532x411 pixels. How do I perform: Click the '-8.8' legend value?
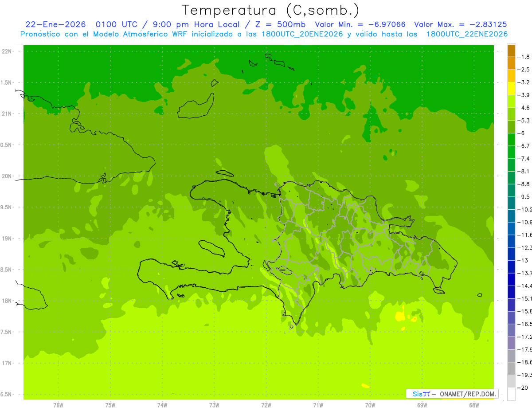tap(524, 184)
